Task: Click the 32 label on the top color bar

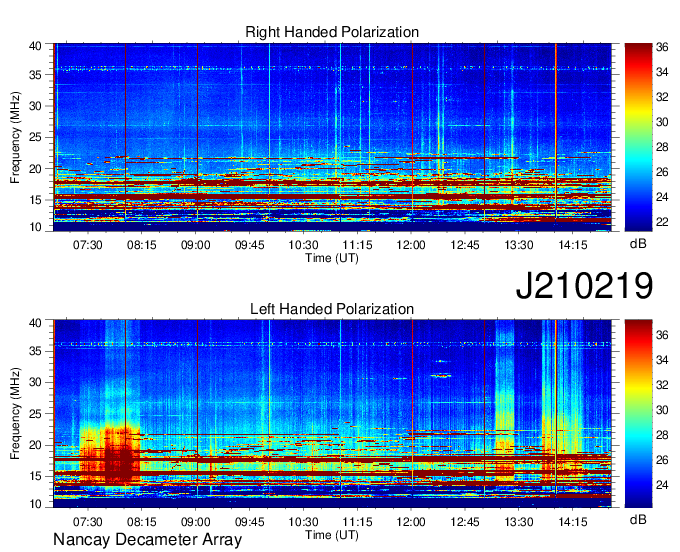Action: coord(662,97)
